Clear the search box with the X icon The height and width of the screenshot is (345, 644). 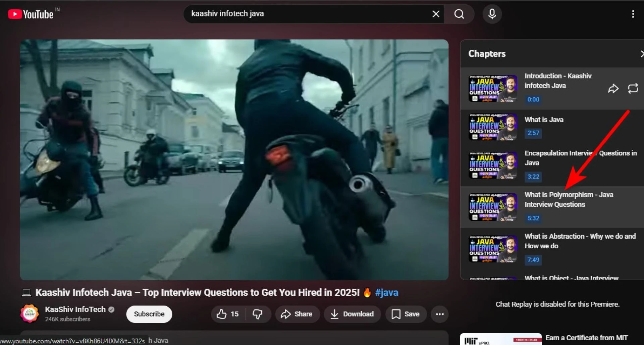436,14
